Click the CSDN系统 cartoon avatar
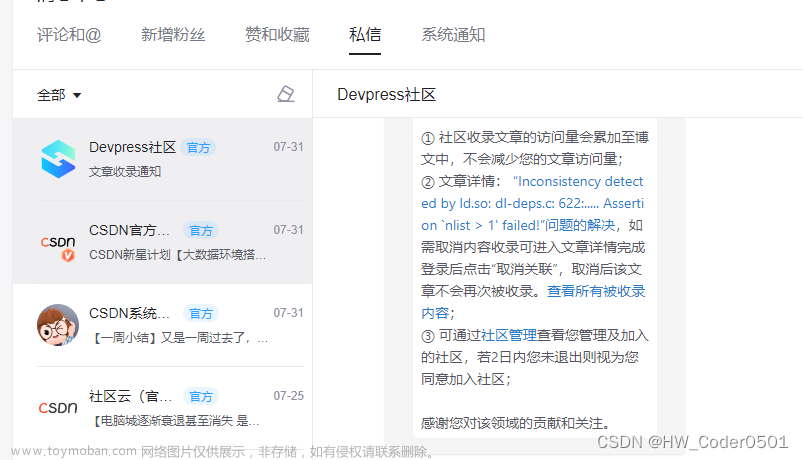803x460 pixels. point(58,325)
